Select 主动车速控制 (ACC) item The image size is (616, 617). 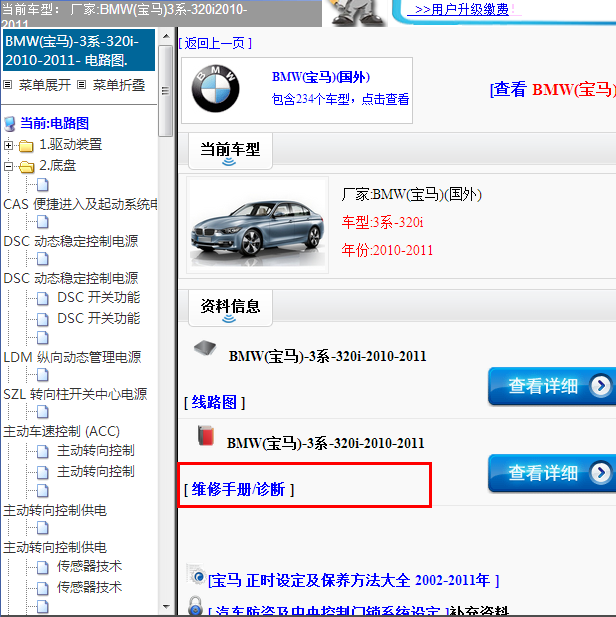click(61, 431)
